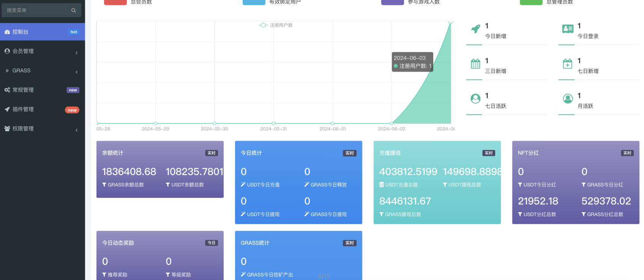This screenshot has width=644, height=280.
Task: Click the rocket icon for 今日新增
Action: tap(475, 29)
